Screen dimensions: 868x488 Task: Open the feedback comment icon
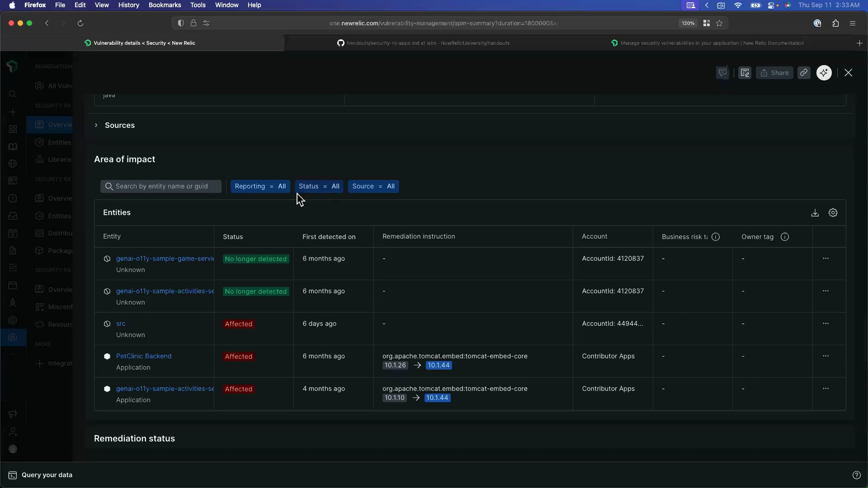(722, 73)
